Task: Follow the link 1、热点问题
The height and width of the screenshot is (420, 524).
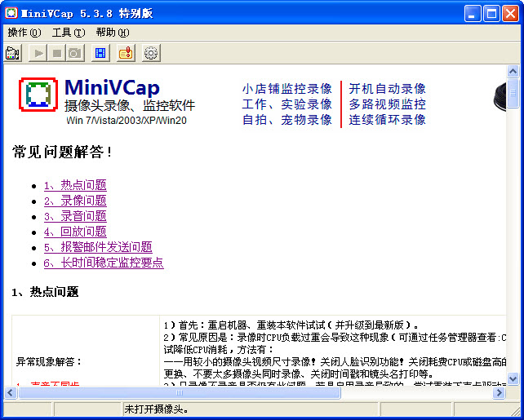Action: coord(75,185)
